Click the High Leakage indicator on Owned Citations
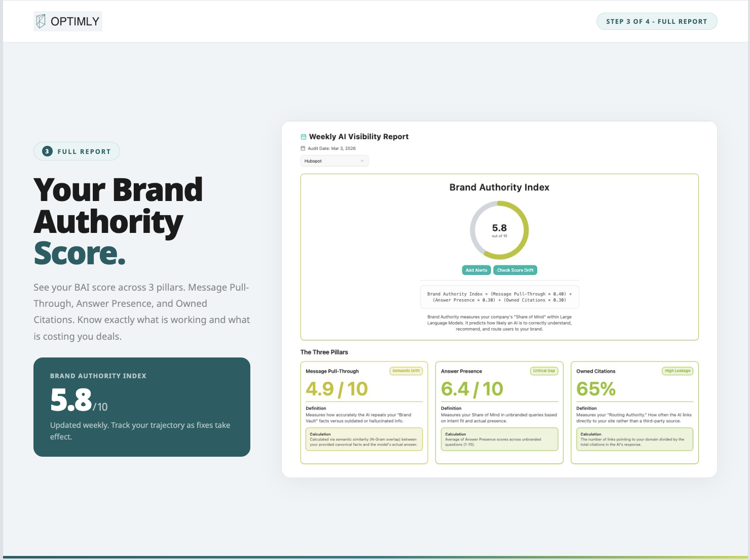Viewport: 750px width, 560px height. tap(677, 370)
